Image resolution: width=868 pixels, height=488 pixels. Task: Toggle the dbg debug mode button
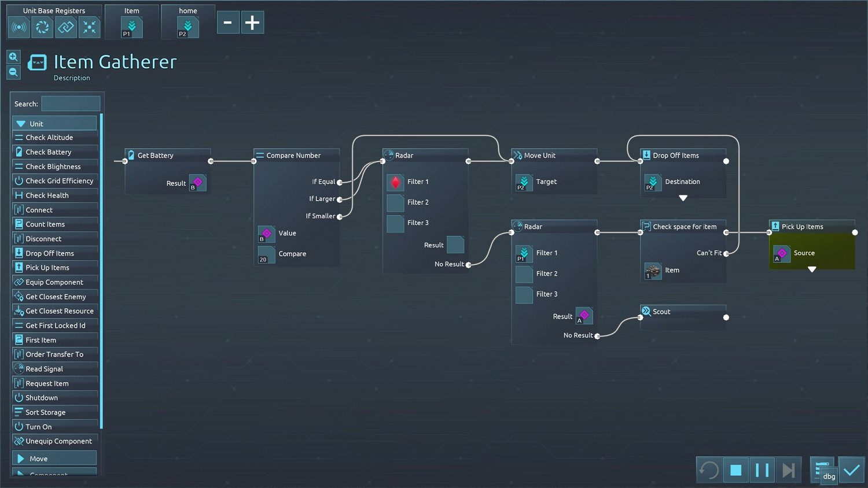coord(829,476)
